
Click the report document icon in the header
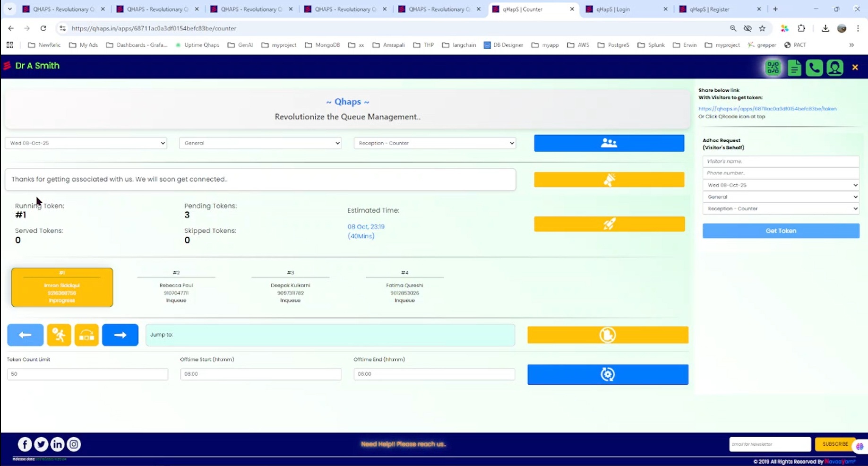point(794,67)
